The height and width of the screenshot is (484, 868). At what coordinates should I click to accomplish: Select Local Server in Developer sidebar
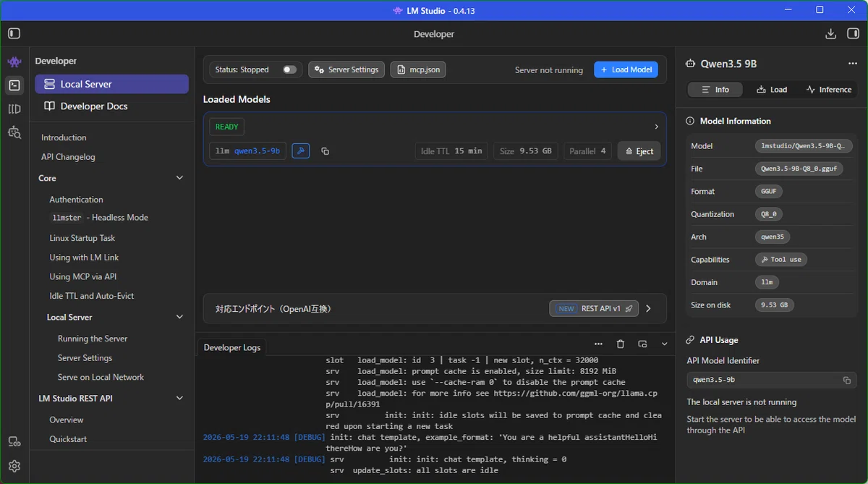tap(111, 84)
